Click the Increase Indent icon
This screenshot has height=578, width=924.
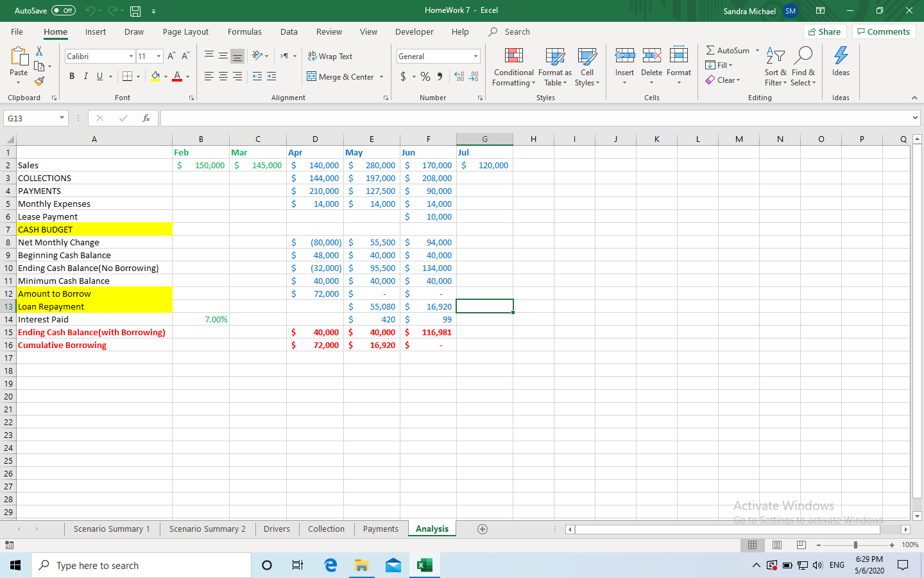(271, 76)
